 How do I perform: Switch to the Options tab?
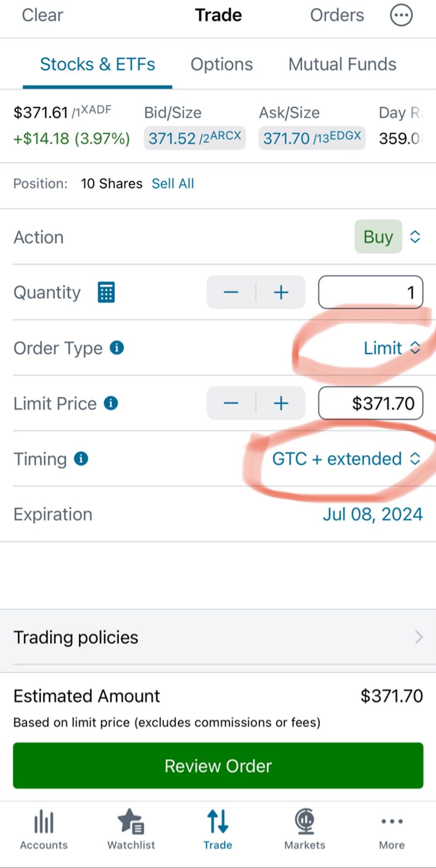point(222,64)
